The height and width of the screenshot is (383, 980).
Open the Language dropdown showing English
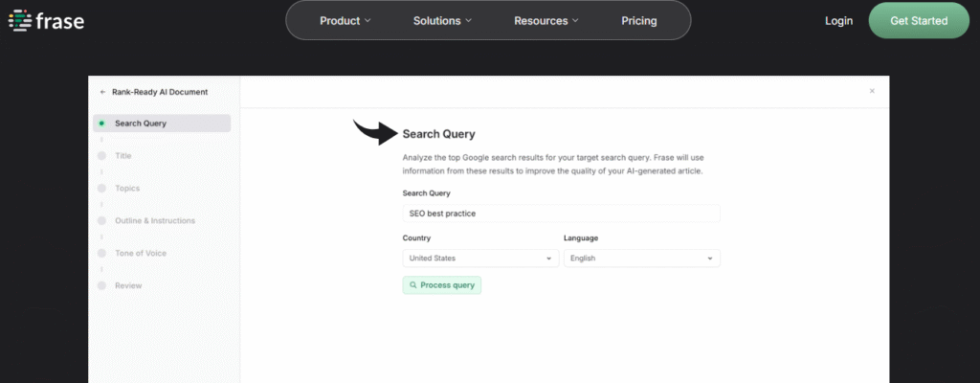pyautogui.click(x=641, y=259)
